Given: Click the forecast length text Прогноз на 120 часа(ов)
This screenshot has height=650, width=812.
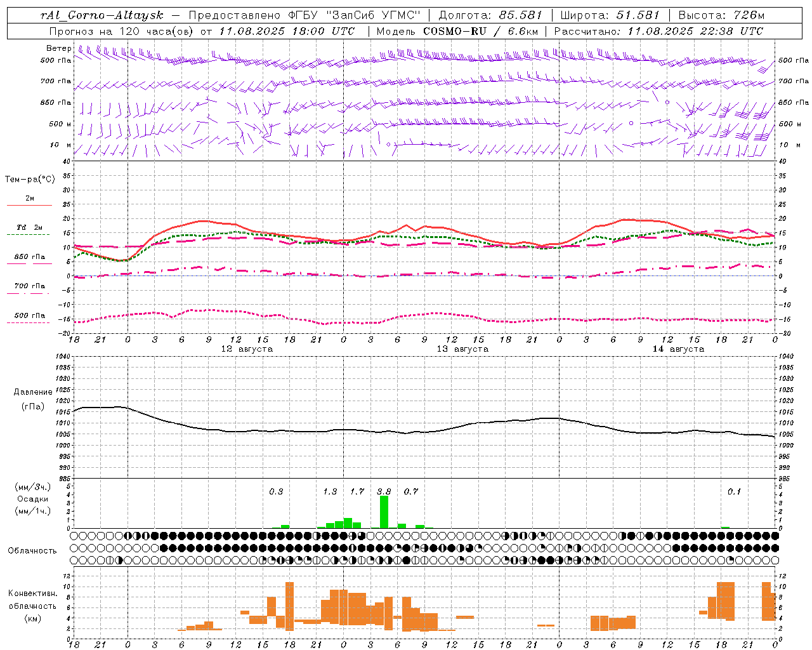Looking at the screenshot, I should tap(122, 31).
